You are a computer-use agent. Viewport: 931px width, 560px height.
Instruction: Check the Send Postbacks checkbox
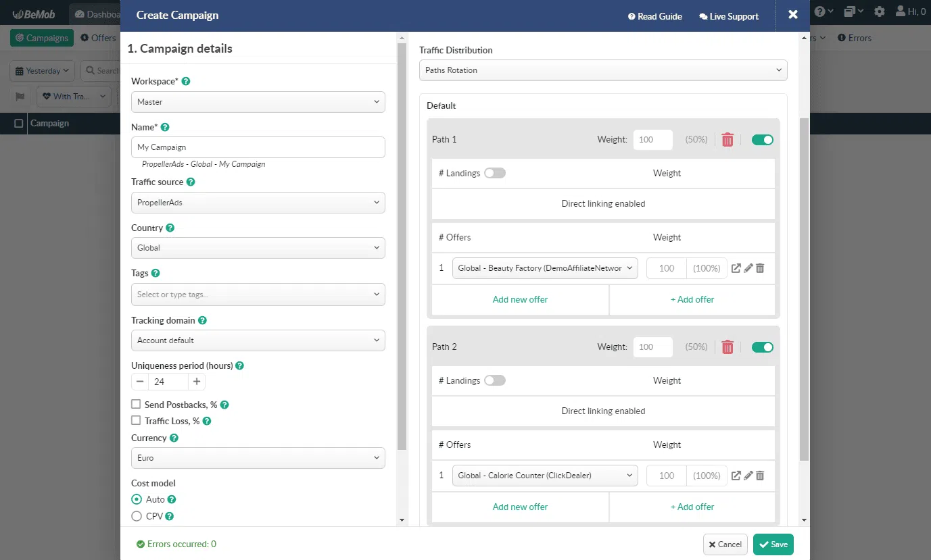point(137,404)
